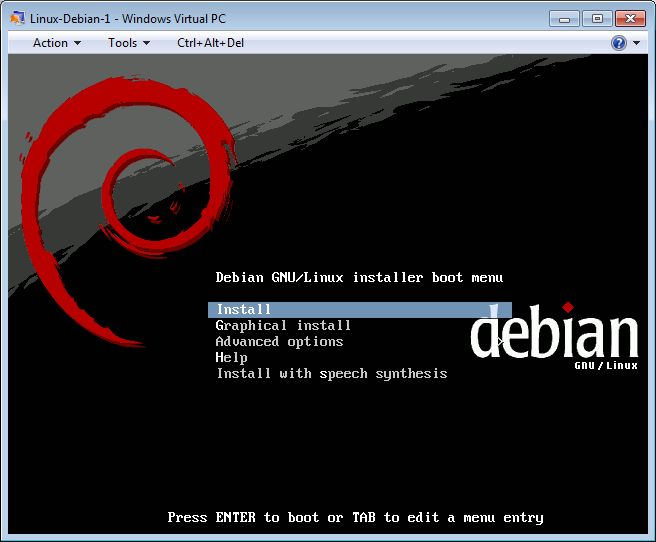The image size is (656, 542).
Task: Open the Action menu
Action: pos(51,43)
